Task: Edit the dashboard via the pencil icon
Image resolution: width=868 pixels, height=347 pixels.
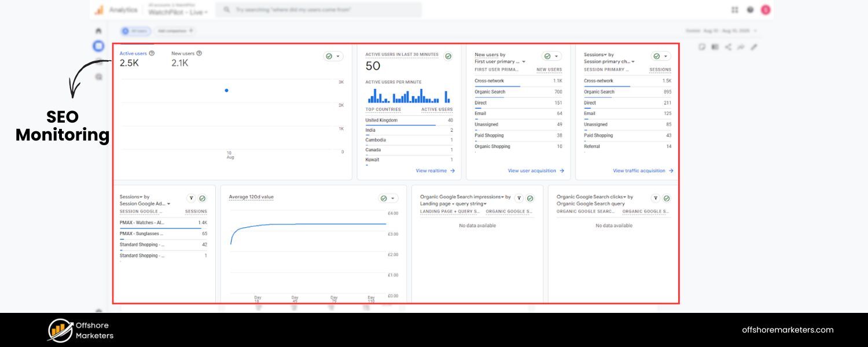Action: point(755,47)
